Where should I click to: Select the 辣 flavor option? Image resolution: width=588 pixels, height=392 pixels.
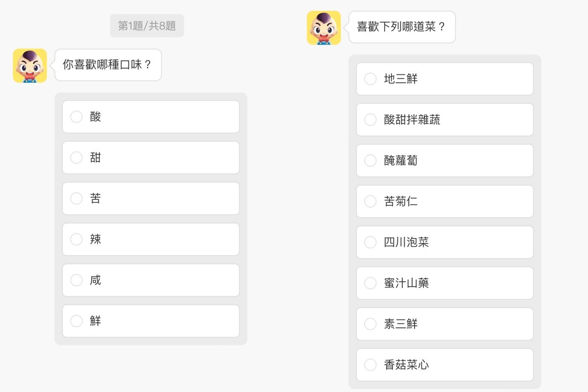(x=150, y=239)
